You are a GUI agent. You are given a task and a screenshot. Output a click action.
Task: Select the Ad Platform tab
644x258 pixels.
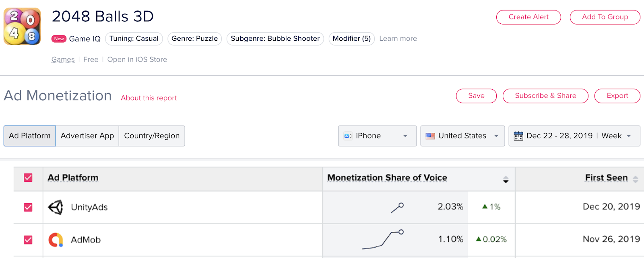click(30, 136)
